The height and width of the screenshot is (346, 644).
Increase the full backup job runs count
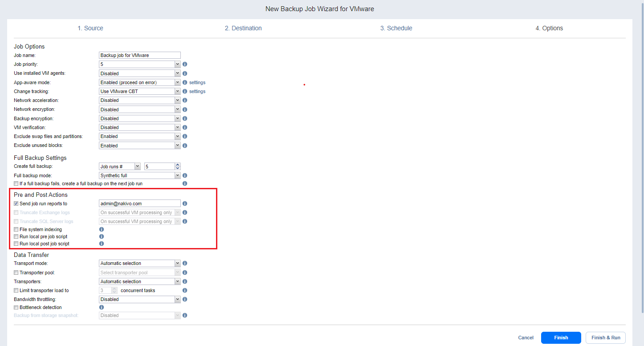point(178,164)
